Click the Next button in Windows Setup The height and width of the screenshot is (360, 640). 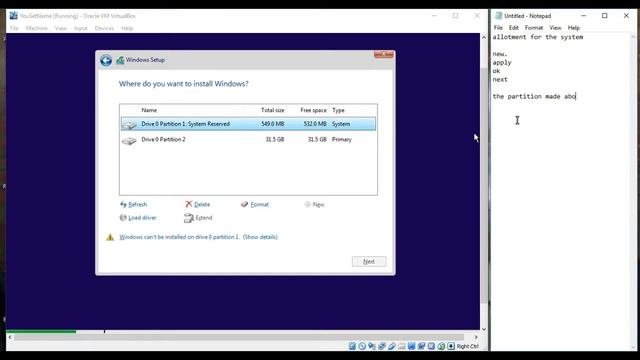369,262
